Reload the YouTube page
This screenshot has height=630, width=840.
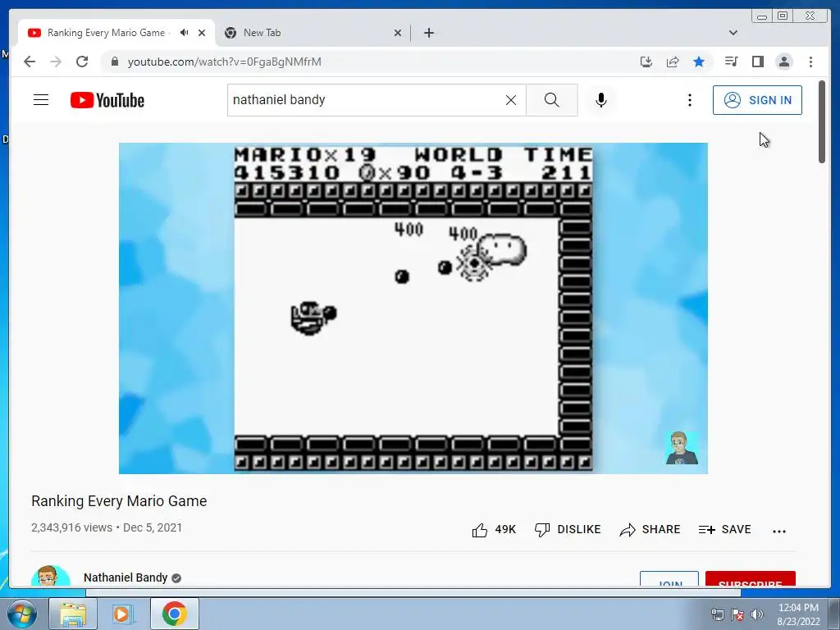tap(82, 62)
